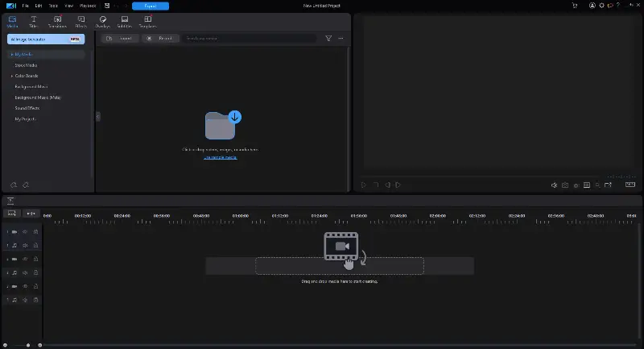
Task: Click the timeline tools icon above the ruler
Action: pos(10,201)
